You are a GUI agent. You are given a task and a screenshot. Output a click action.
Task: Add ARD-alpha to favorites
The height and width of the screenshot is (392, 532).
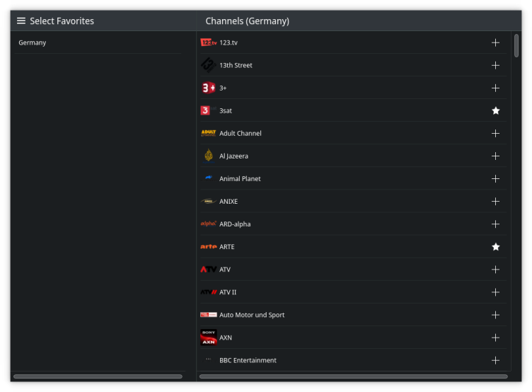coord(495,224)
